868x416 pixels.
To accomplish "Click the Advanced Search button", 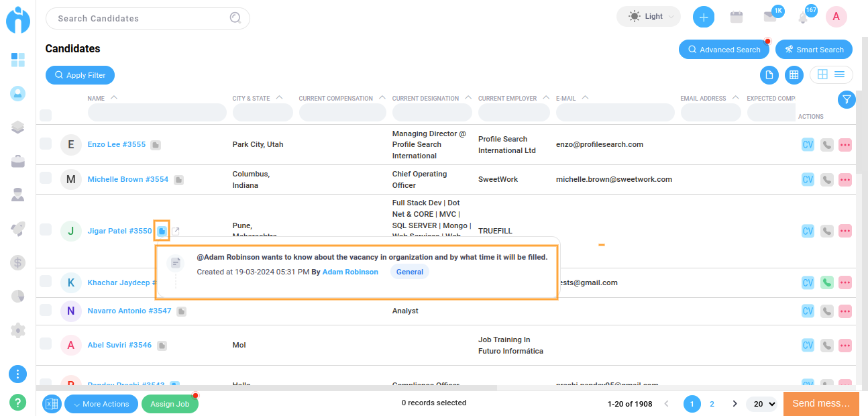I will point(724,50).
